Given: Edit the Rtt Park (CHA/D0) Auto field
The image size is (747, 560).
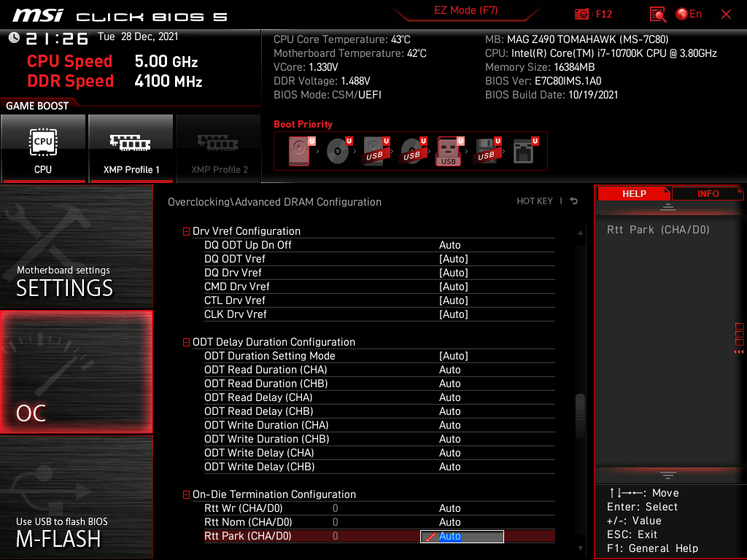Looking at the screenshot, I should [x=462, y=537].
